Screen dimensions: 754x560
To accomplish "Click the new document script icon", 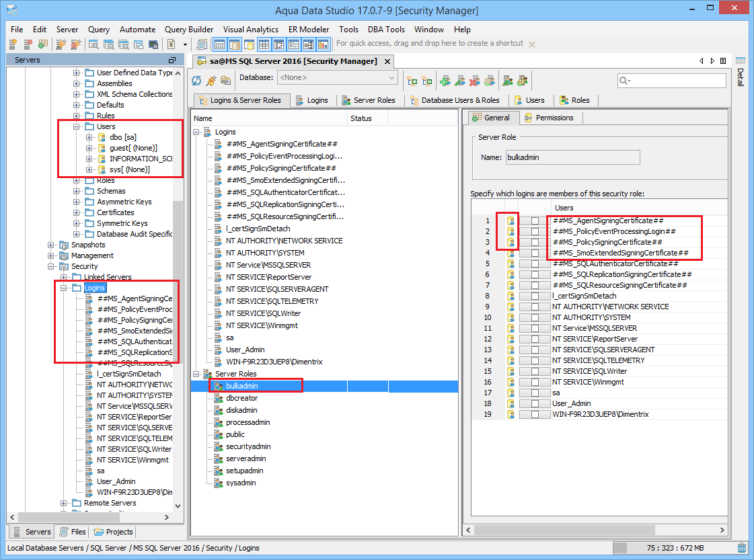I will [172, 44].
